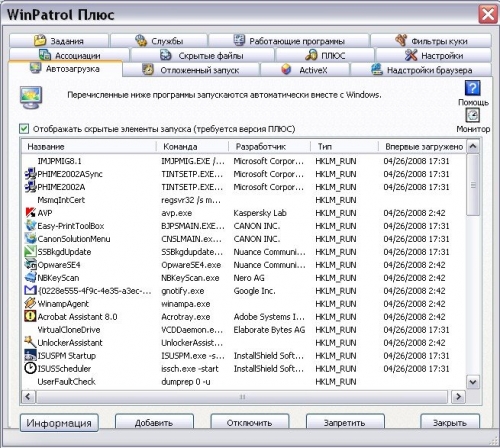Open the Ассоциации tab
The width and height of the screenshot is (500, 448).
click(69, 55)
